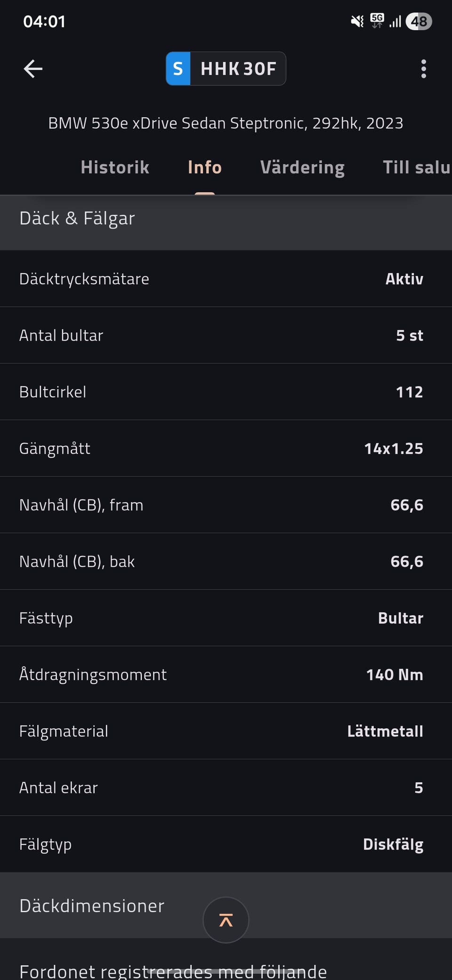Tap the Gängmått 14x1.25 row

coord(226,449)
